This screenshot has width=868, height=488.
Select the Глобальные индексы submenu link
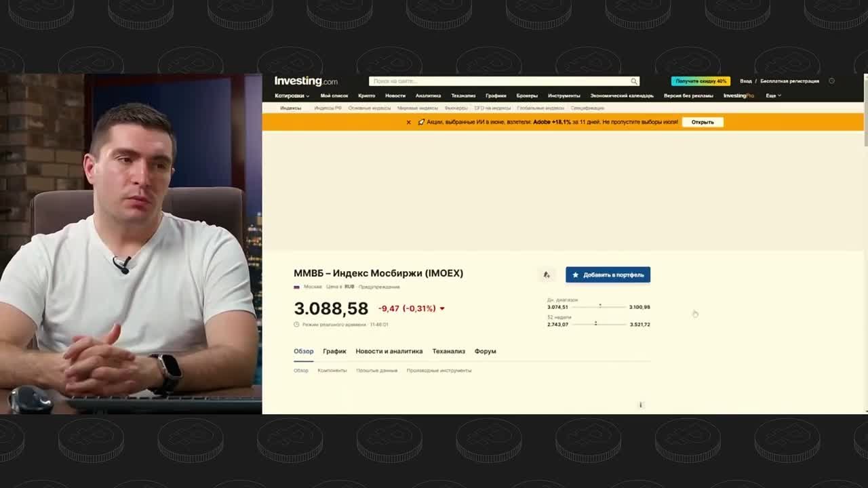[x=540, y=108]
